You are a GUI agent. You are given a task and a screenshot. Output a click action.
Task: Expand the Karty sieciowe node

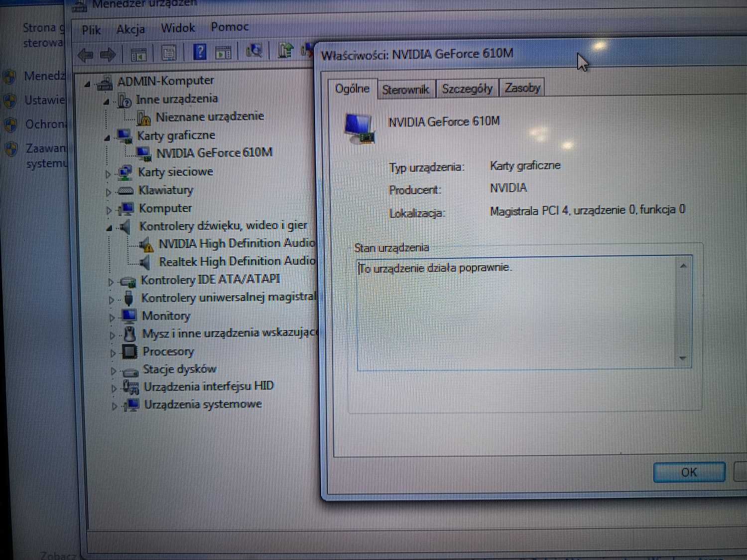coord(108,174)
